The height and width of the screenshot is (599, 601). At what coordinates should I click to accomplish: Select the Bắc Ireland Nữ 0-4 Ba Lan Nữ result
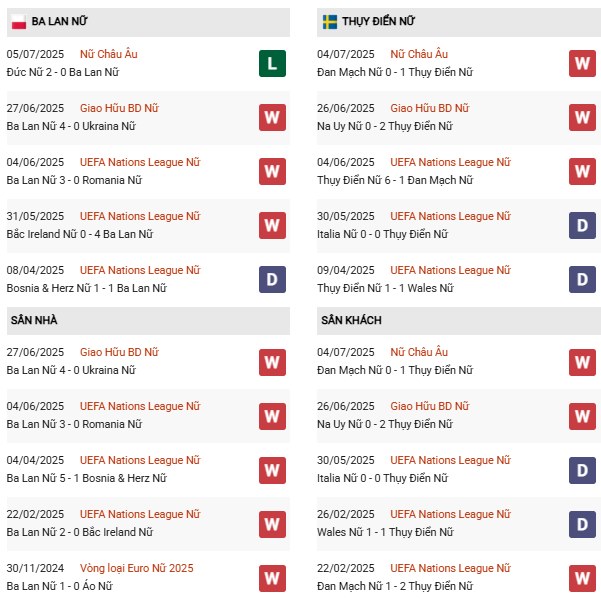[x=79, y=234]
